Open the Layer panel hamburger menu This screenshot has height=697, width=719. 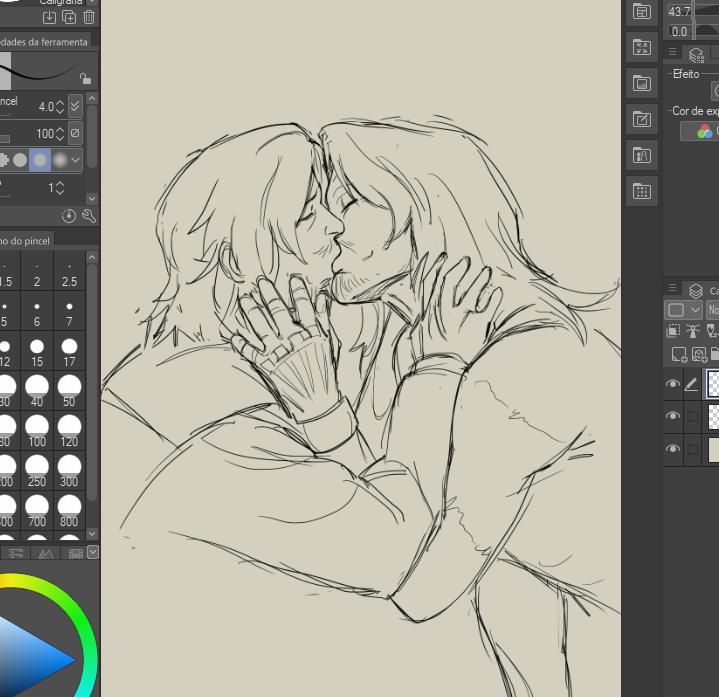(673, 288)
